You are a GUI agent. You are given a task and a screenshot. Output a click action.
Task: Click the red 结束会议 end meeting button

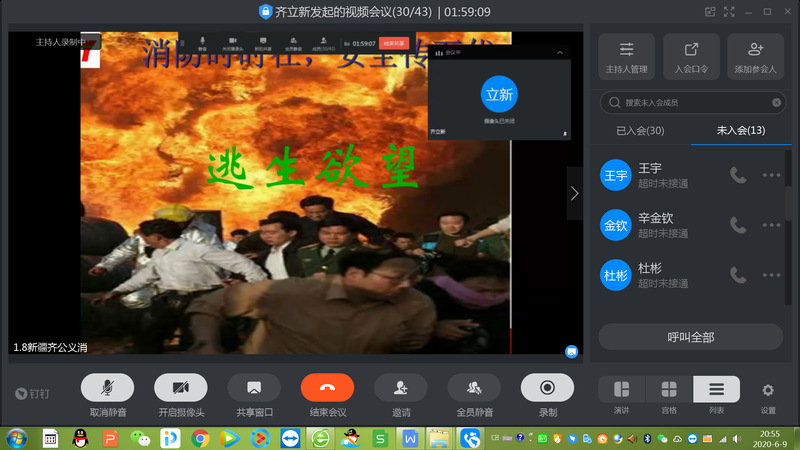[327, 388]
